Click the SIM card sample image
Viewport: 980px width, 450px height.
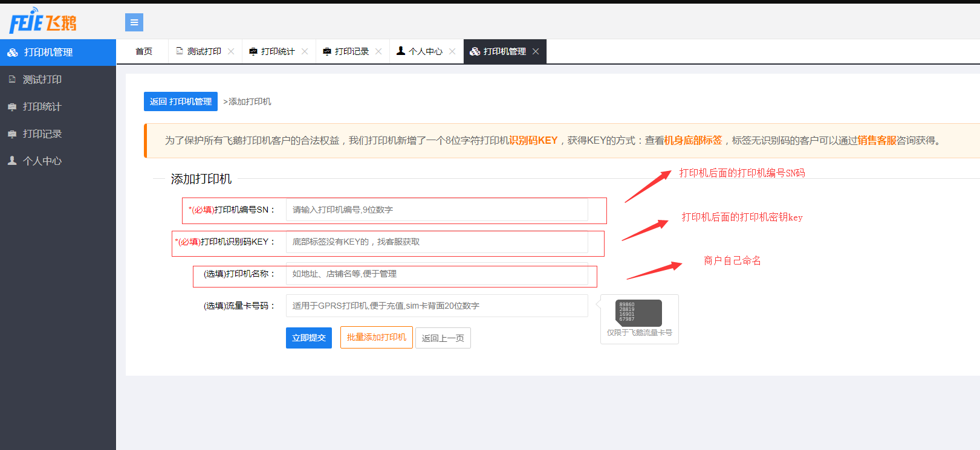638,313
